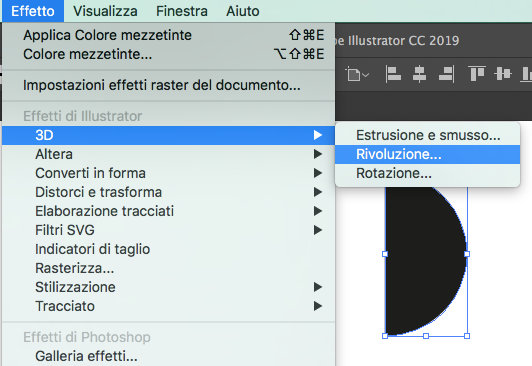Open the Aiuto menu
Viewport: 532px width, 366px height.
click(x=243, y=11)
